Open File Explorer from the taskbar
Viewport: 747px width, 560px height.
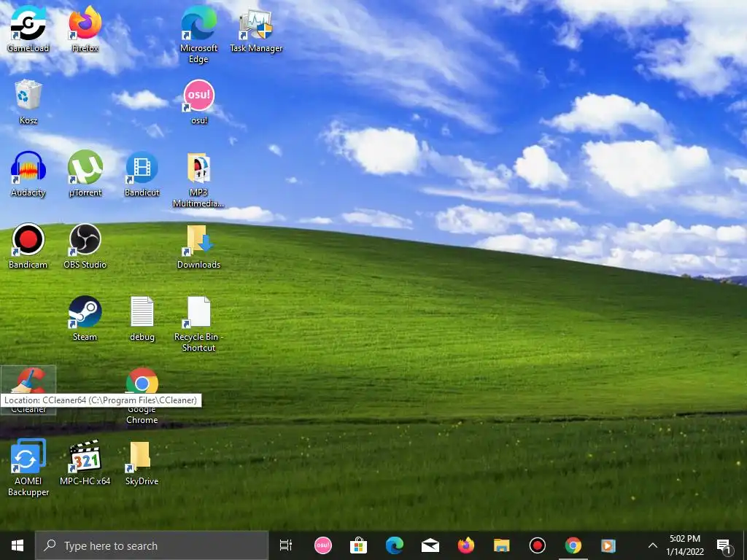point(502,545)
